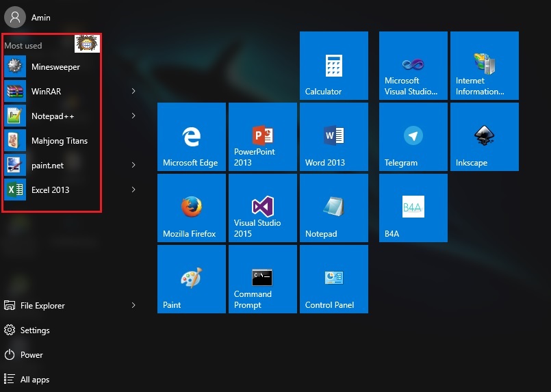
Task: Expand the File Explorer submenu arrow
Action: (133, 305)
